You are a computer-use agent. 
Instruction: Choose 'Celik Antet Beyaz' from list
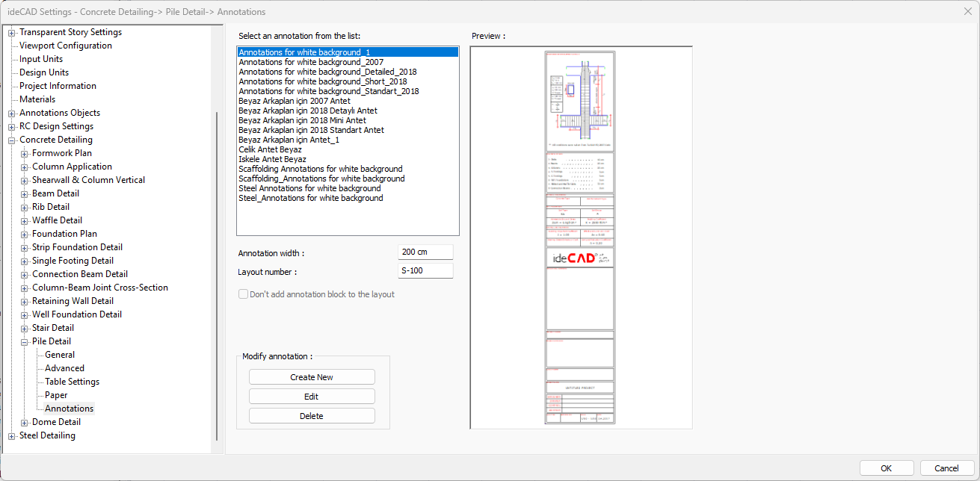point(271,149)
